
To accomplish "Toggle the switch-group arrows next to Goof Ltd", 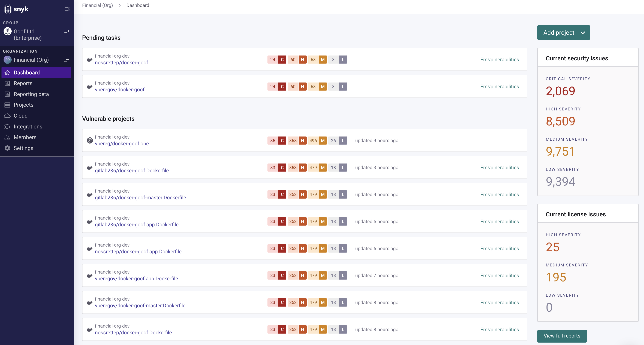I will (67, 32).
